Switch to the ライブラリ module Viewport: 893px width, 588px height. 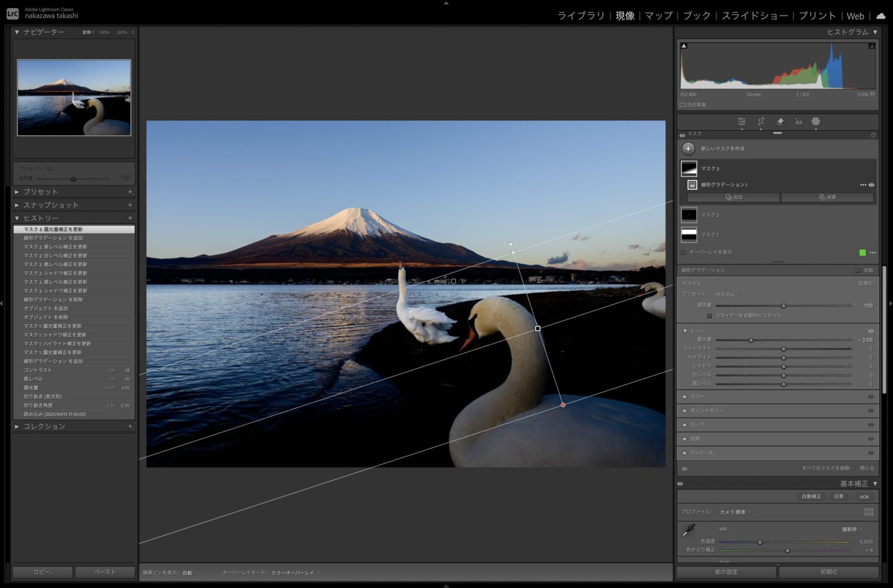pyautogui.click(x=580, y=16)
